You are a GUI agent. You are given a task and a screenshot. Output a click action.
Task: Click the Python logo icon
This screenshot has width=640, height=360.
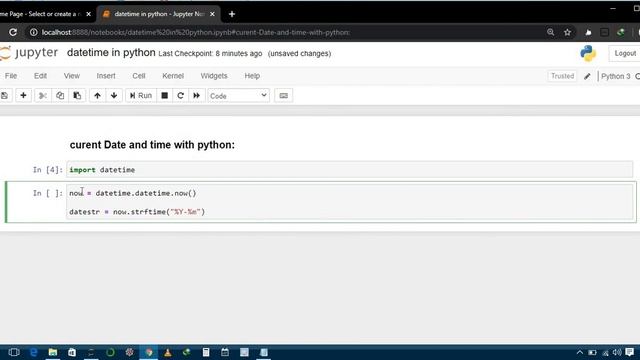tap(588, 53)
